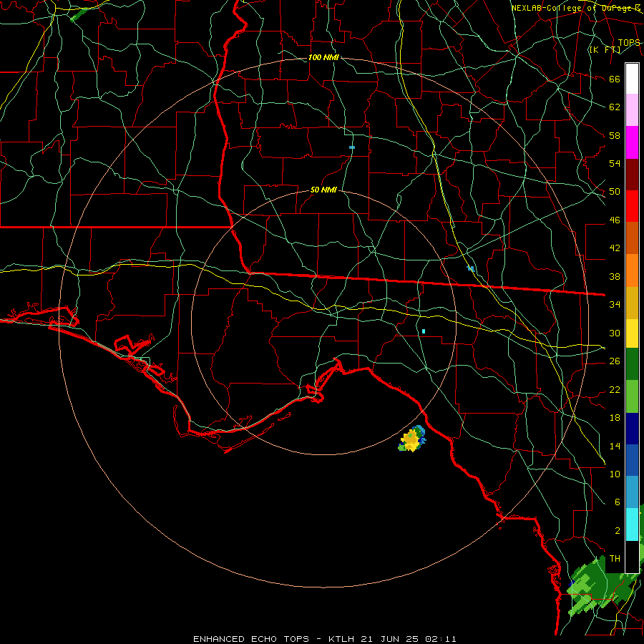Click the TH legend label
The image size is (644, 644).
[x=615, y=559]
